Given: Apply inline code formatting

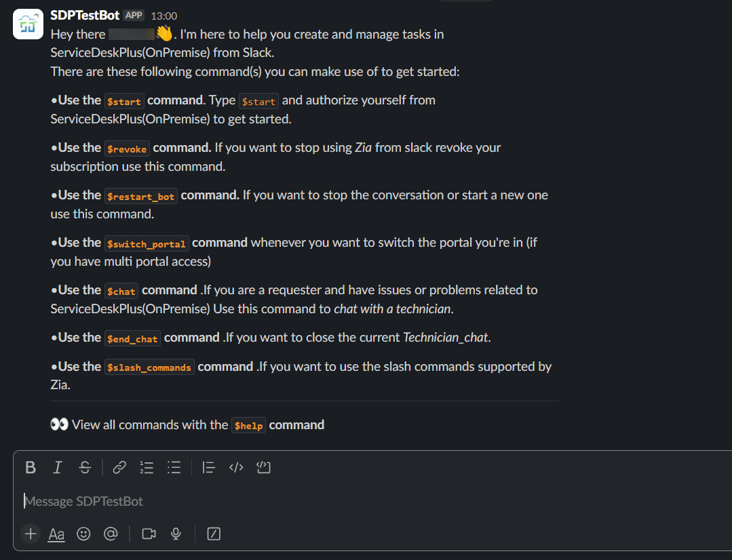Looking at the screenshot, I should [x=236, y=467].
